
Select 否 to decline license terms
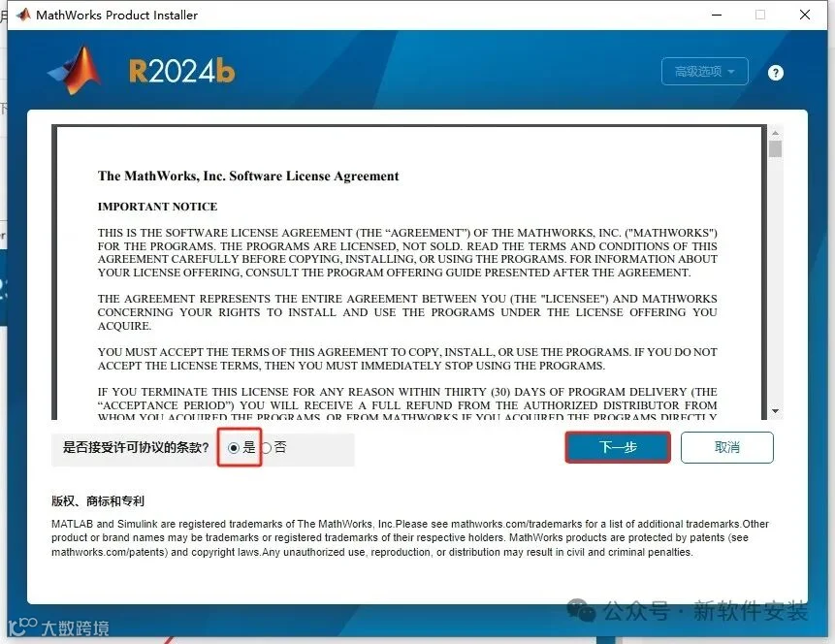click(x=267, y=448)
